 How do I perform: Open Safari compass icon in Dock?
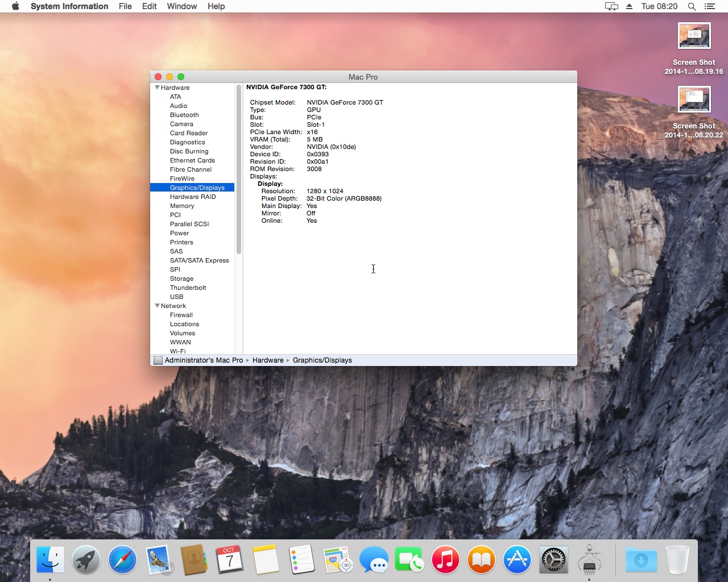pos(122,560)
